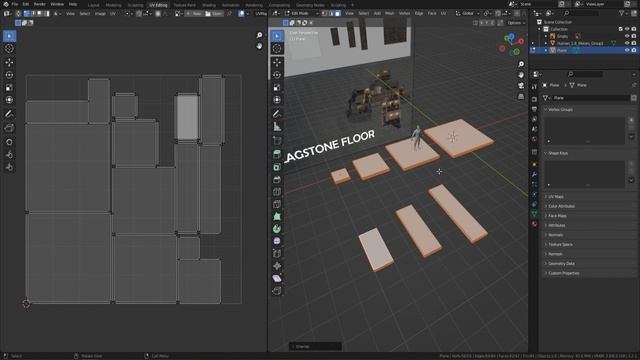Select the Transform tool in the UV editor
This screenshot has width=640, height=360.
point(9,100)
